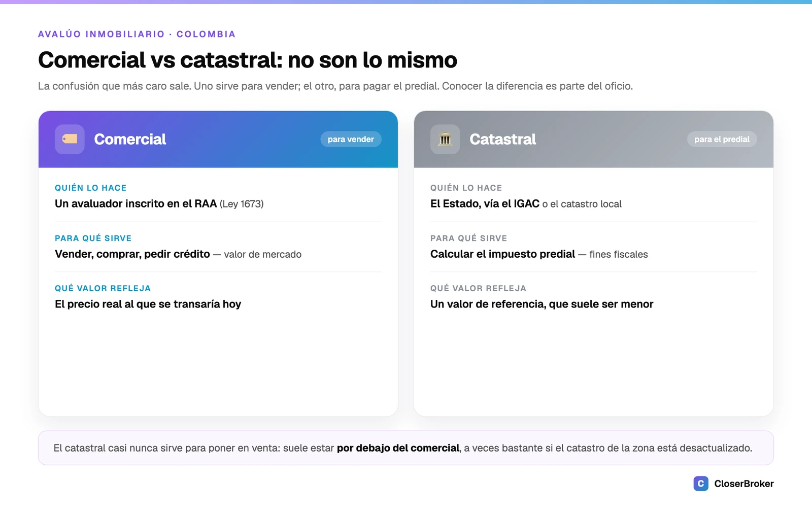Click the 'QUIÉN LO HACE' label in the Catastral card
Image resolution: width=812 pixels, height=514 pixels.
click(466, 188)
